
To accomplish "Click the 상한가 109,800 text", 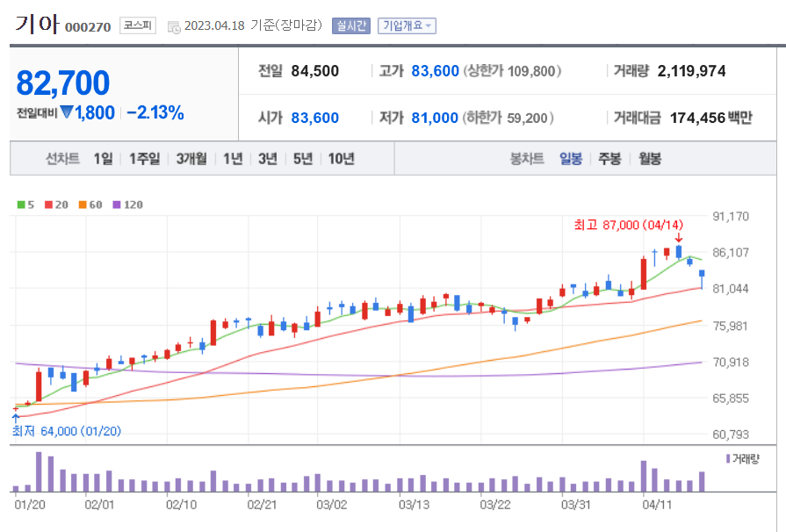I will pos(512,71).
